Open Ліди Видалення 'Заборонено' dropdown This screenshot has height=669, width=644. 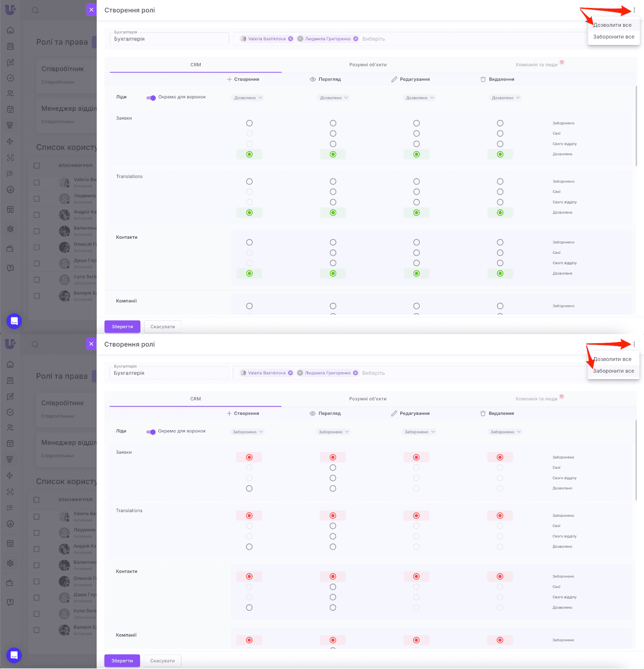pyautogui.click(x=506, y=432)
